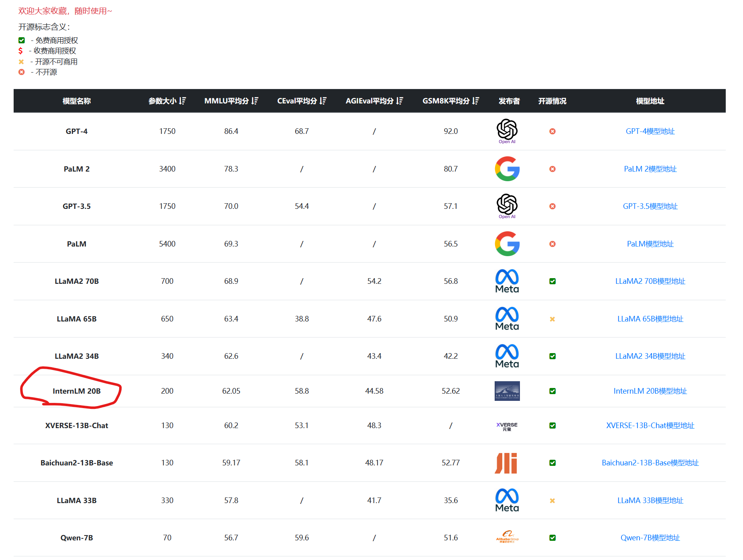
Task: Click the 模型地址 column header
Action: click(x=650, y=101)
